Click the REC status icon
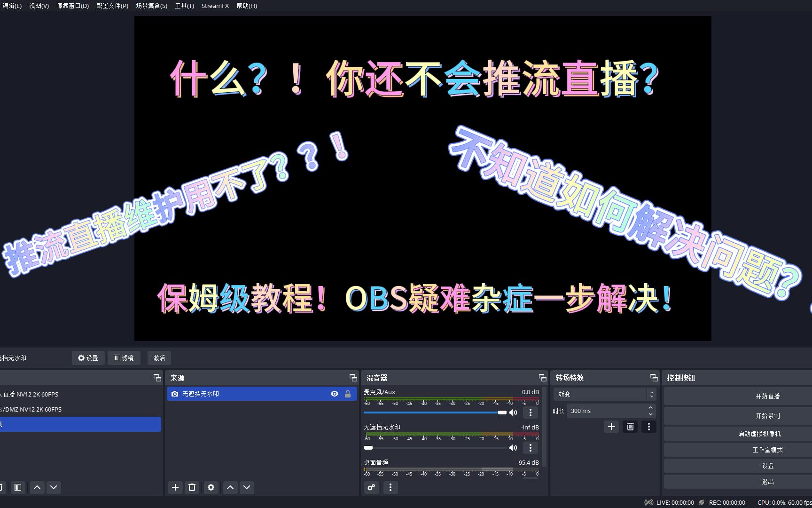 pos(702,502)
